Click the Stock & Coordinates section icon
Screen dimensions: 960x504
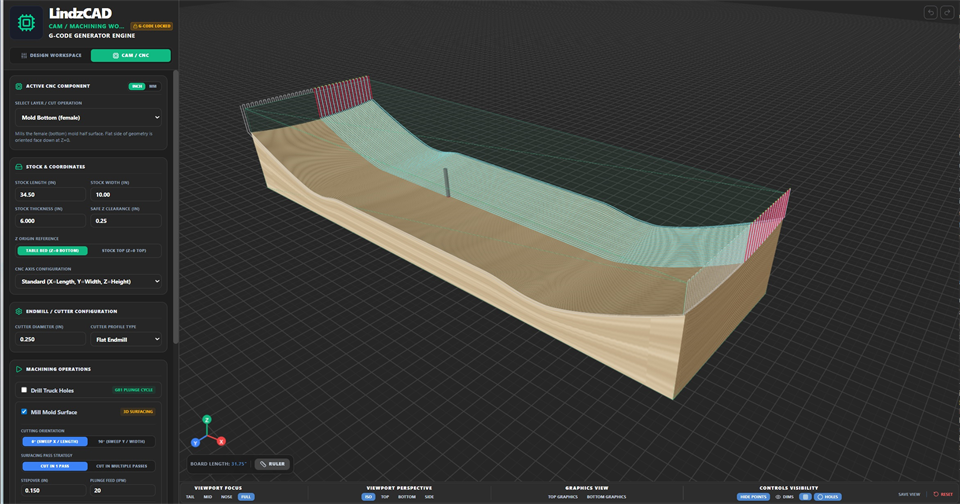[x=19, y=167]
